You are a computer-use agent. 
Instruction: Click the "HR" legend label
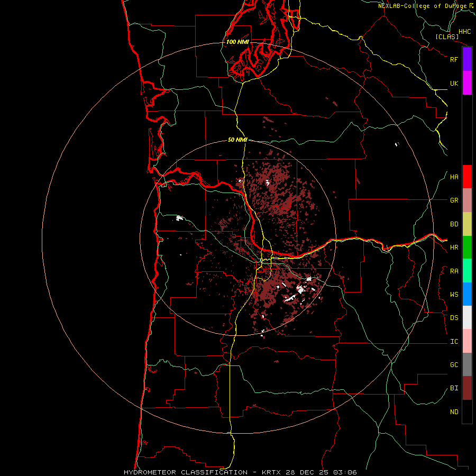[454, 248]
